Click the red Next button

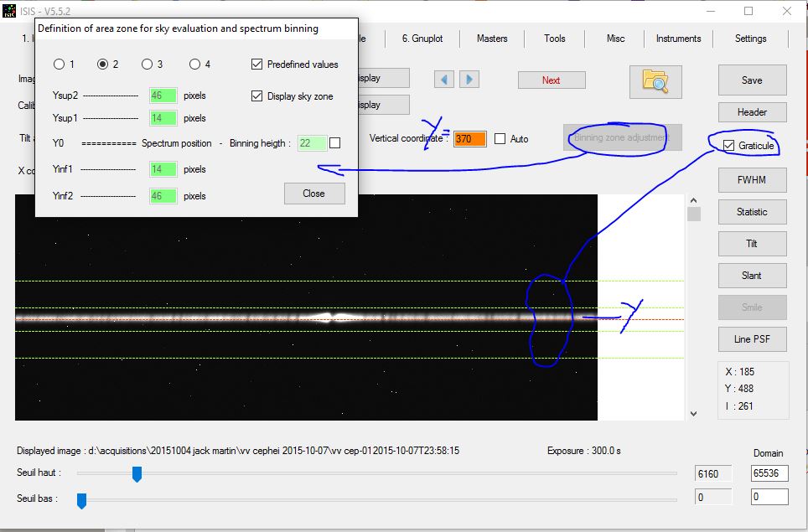pos(551,80)
